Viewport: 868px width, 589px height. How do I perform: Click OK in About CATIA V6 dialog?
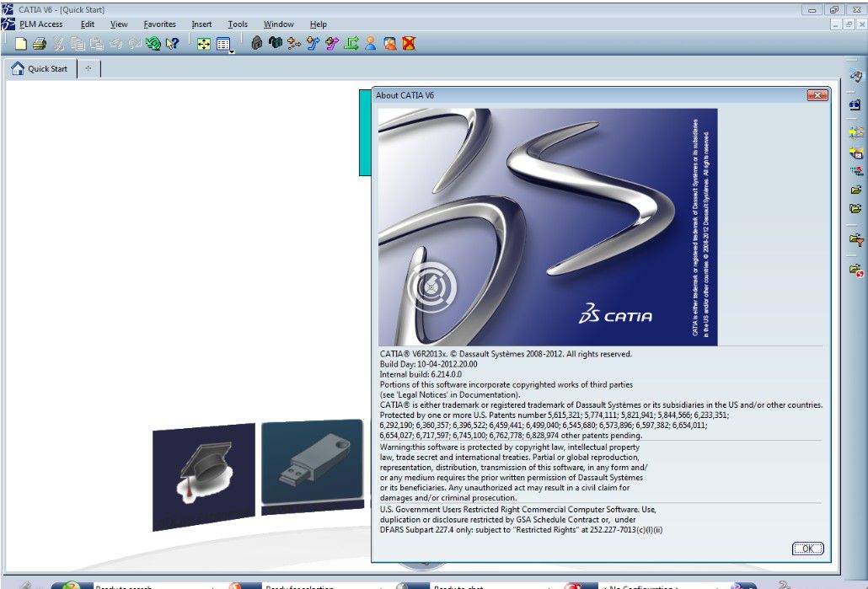pos(807,549)
